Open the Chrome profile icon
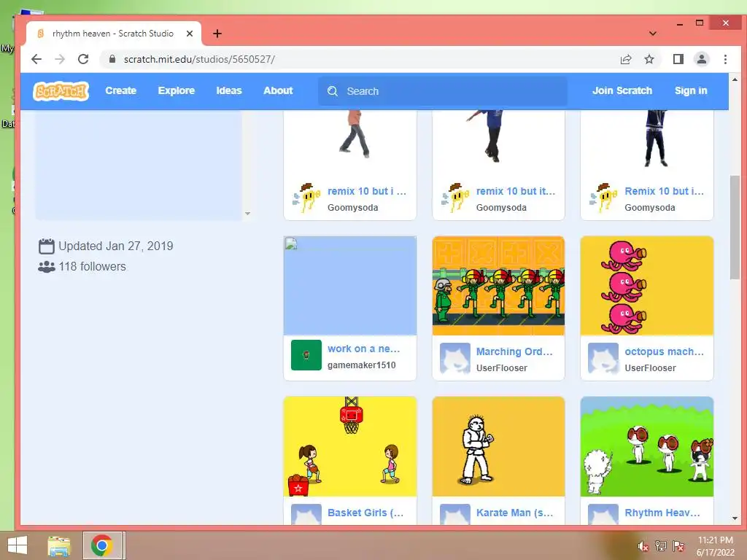 pos(701,59)
